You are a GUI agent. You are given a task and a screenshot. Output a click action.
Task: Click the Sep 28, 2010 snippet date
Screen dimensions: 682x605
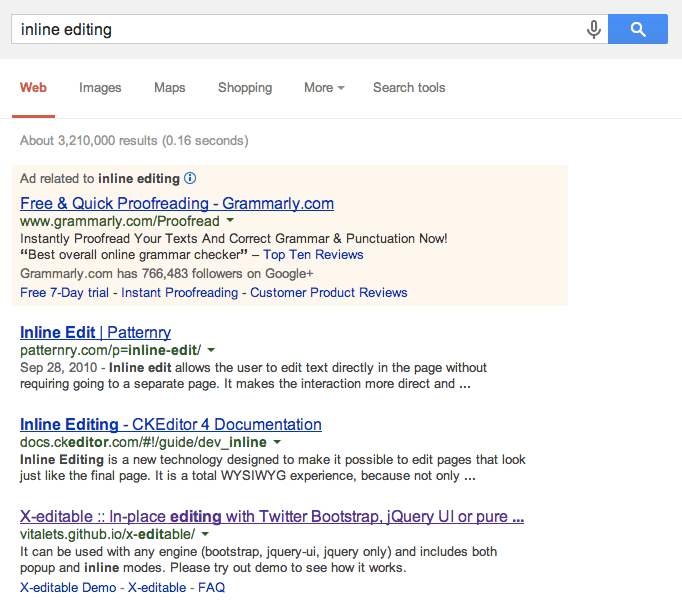coord(58,368)
